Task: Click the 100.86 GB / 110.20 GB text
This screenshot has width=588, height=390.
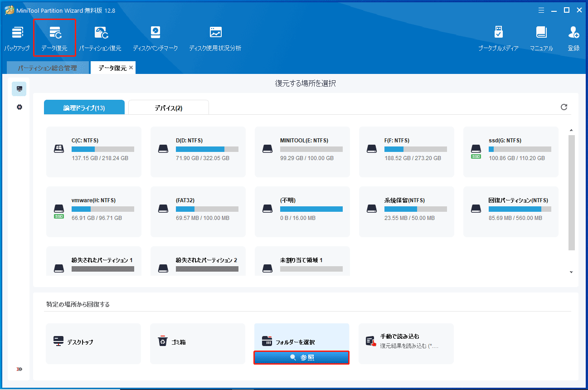Action: pyautogui.click(x=517, y=158)
